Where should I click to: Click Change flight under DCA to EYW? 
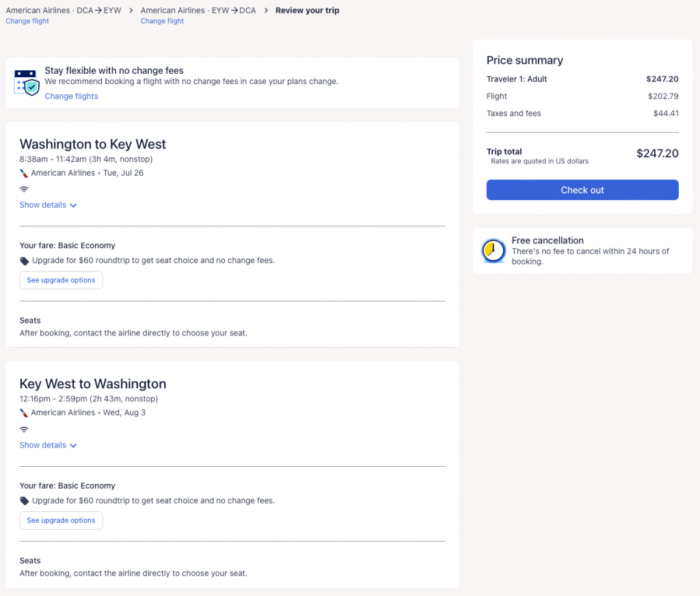pos(27,21)
